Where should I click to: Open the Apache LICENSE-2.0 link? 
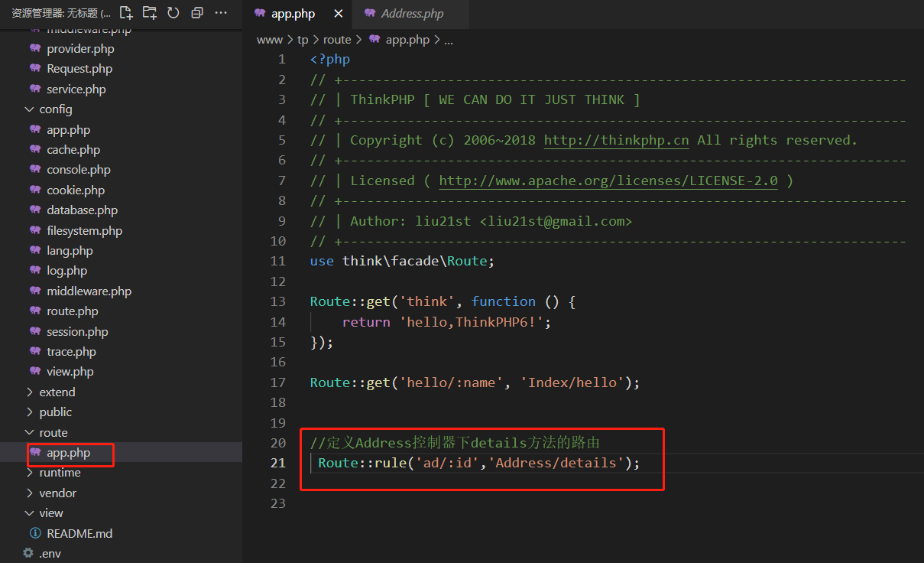pyautogui.click(x=608, y=181)
